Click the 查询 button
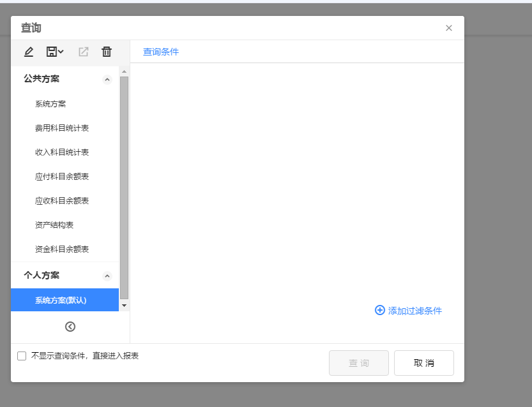This screenshot has height=407, width=532. pyautogui.click(x=359, y=363)
